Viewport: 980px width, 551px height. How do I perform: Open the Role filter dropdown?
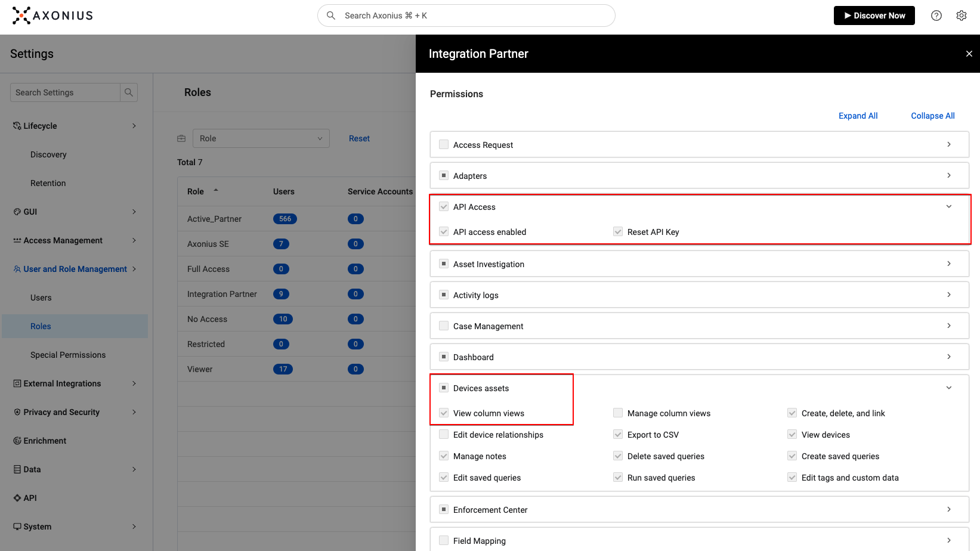point(261,138)
